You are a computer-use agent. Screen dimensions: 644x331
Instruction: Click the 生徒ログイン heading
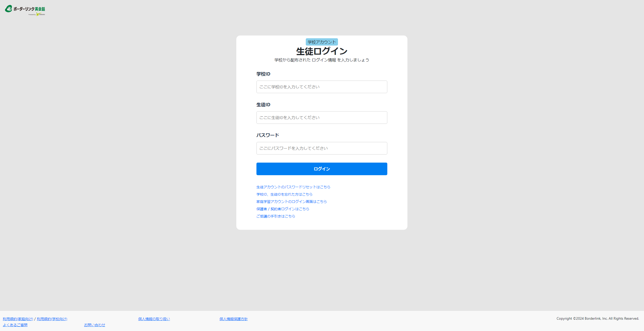point(322,51)
